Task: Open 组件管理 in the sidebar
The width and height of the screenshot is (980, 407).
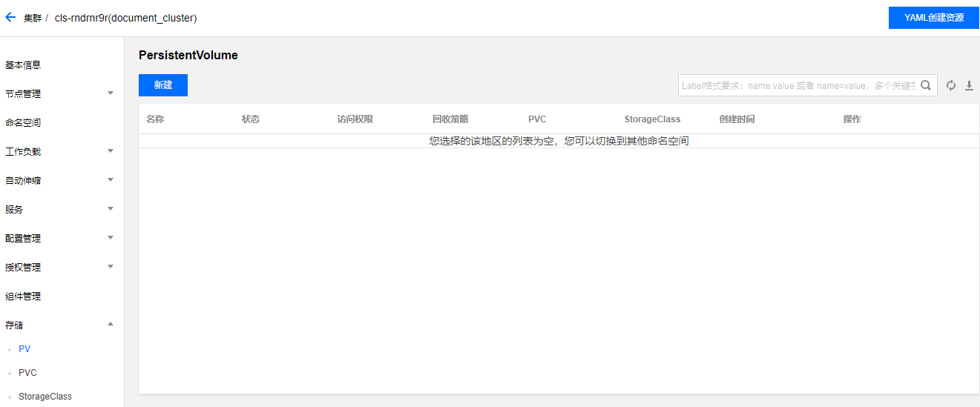Action: (23, 296)
